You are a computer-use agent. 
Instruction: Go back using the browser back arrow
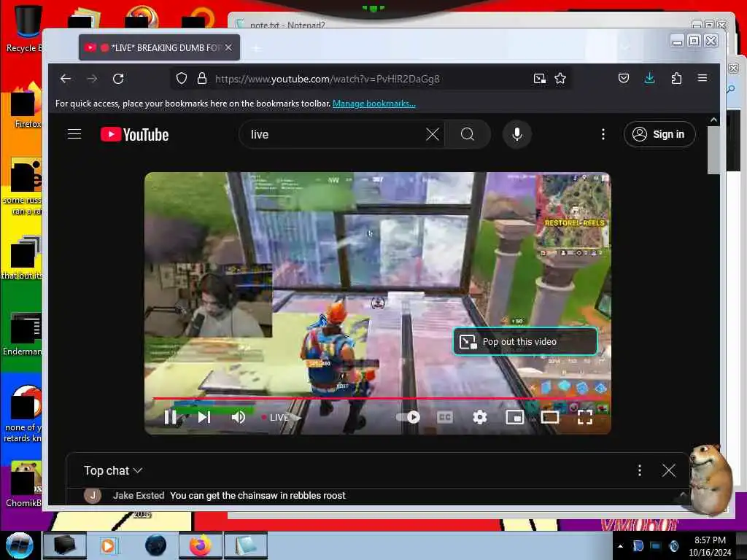click(66, 79)
